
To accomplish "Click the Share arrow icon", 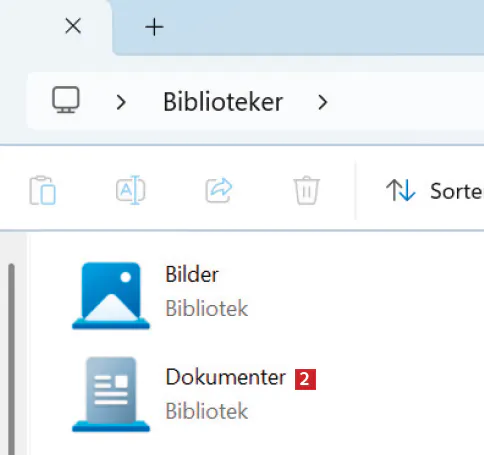I will click(x=219, y=190).
